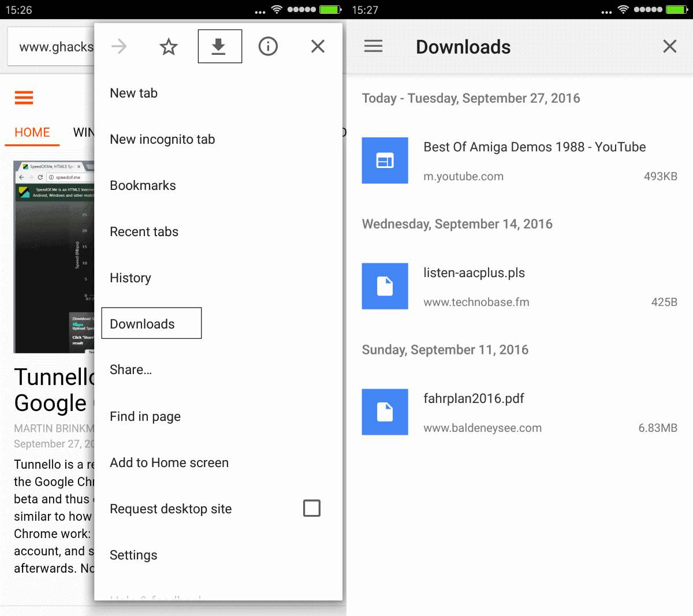Viewport: 693px width, 616px height.
Task: Open the Downloads navigation hamburger menu
Action: tap(373, 46)
